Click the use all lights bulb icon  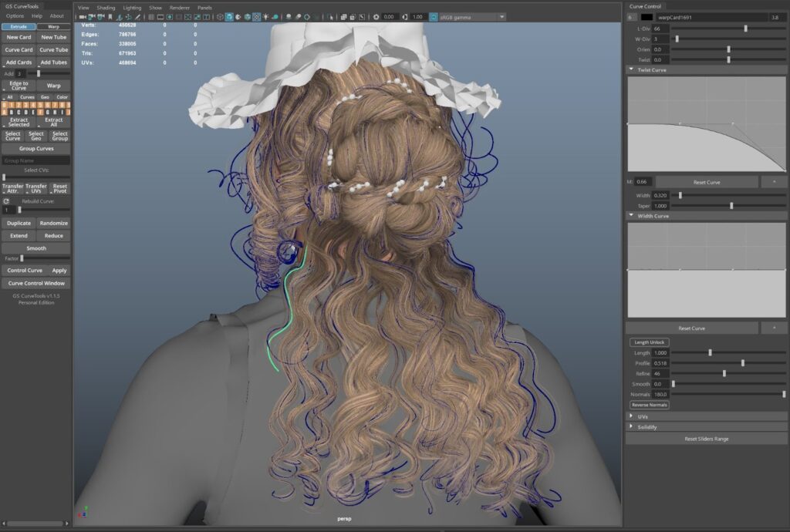[266, 16]
